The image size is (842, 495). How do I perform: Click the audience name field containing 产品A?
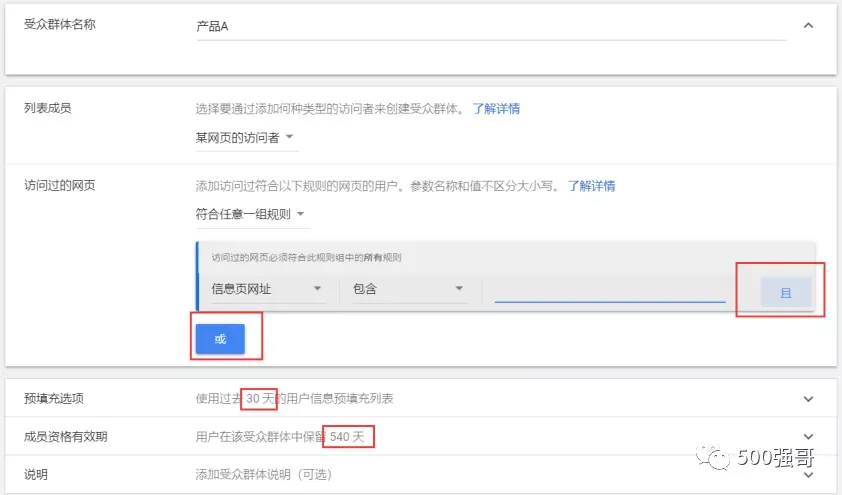(490, 27)
